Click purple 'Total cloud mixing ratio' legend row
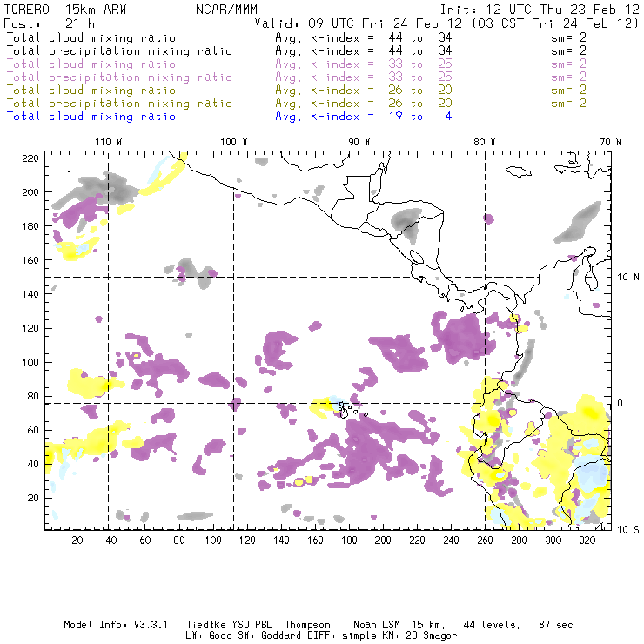This screenshot has height=644, width=644. click(297, 64)
